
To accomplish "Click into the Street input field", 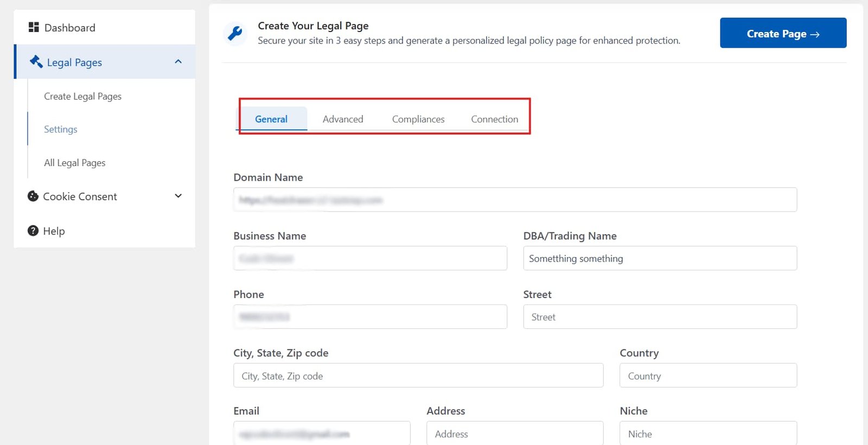I will (x=660, y=317).
